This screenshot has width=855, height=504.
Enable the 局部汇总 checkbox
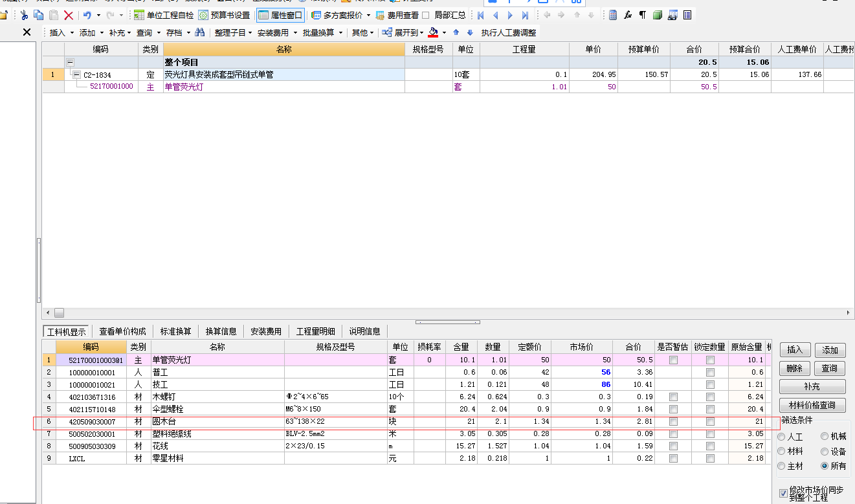[x=426, y=15]
